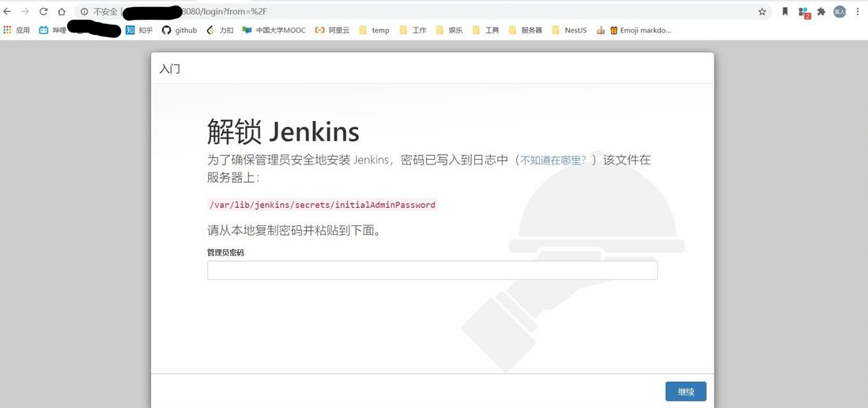
Task: Open the thumbs-up emoji bookmark
Action: coord(601,31)
